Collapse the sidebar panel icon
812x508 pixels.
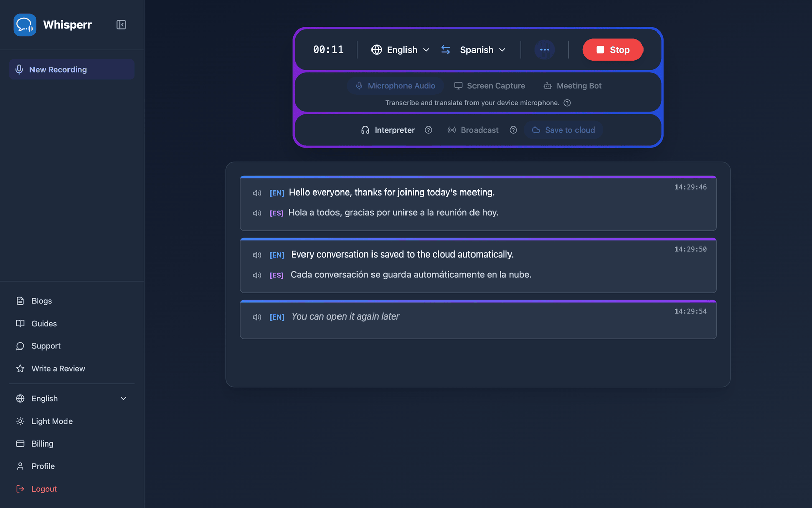coord(121,25)
